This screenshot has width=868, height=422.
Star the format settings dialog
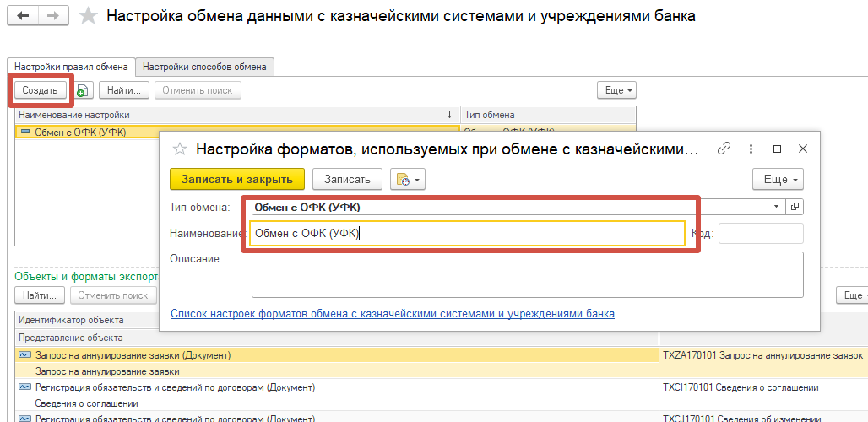click(x=179, y=149)
